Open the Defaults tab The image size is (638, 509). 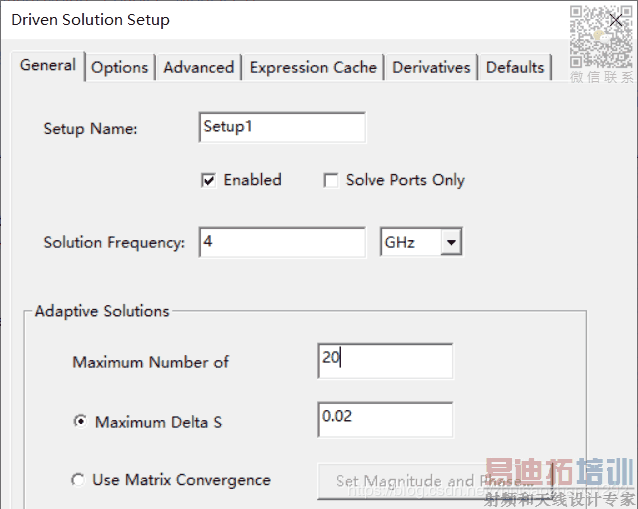tap(515, 68)
